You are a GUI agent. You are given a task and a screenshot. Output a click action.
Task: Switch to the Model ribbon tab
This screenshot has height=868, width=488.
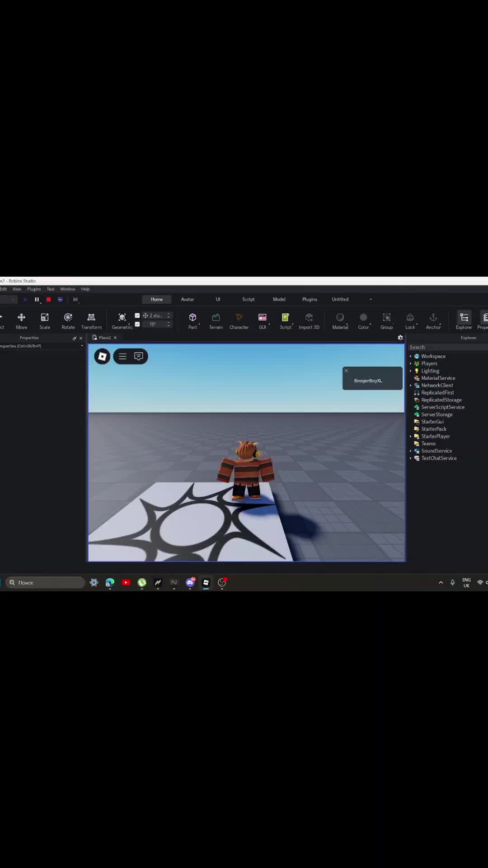(x=279, y=299)
